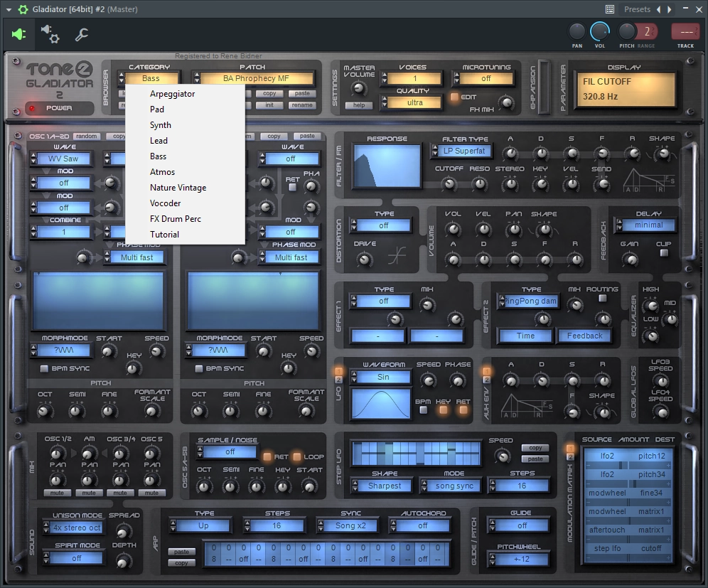This screenshot has height=588, width=708.
Task: Open the FILTER TYPE LP Superfat dropdown
Action: click(461, 151)
